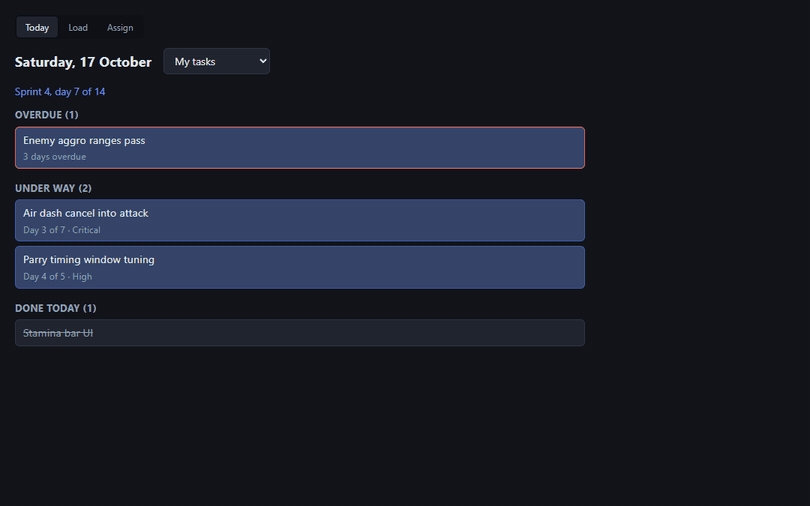Viewport: 810px width, 506px height.
Task: Open the My tasks dropdown
Action: pyautogui.click(x=216, y=61)
